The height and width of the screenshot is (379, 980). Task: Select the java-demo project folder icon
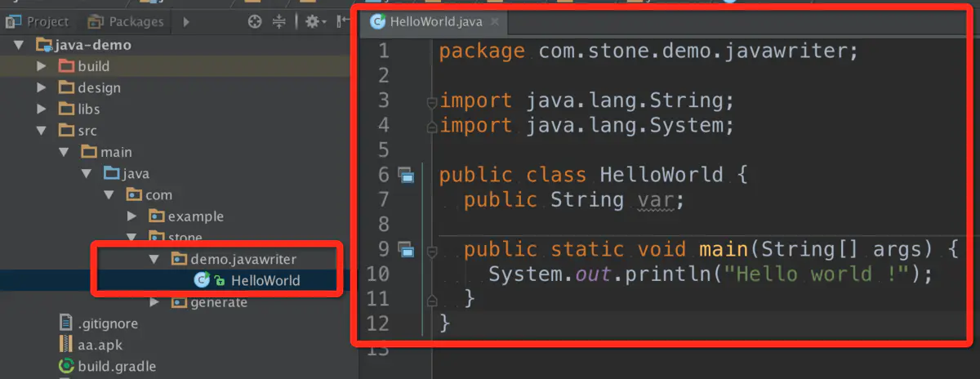[x=43, y=46]
